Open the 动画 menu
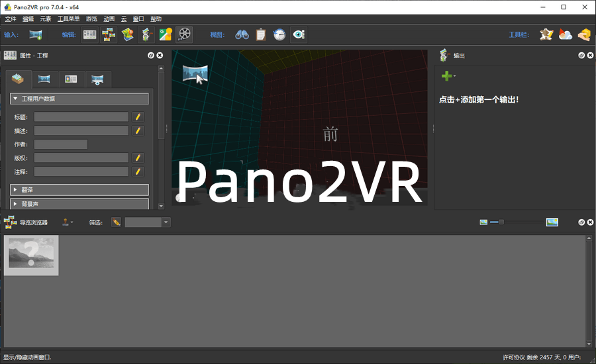Viewport: 596px width, 364px height. (x=109, y=19)
